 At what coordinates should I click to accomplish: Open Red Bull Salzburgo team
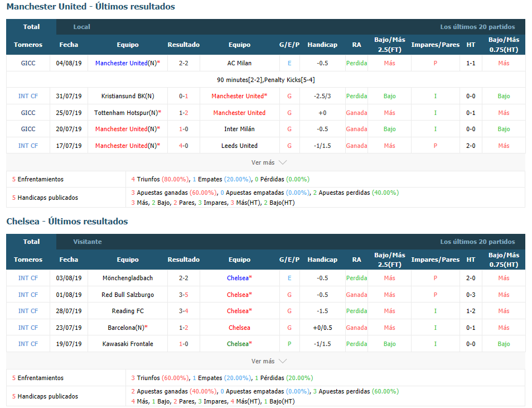point(128,295)
